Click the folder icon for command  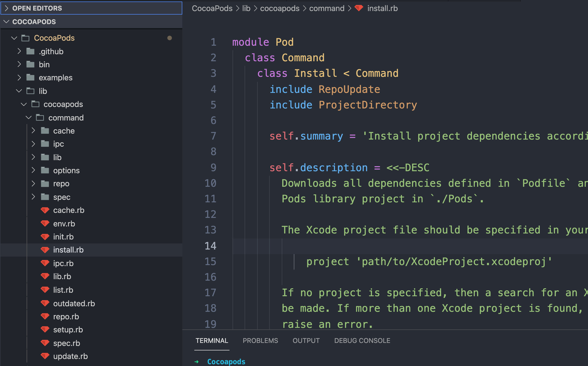(40, 117)
